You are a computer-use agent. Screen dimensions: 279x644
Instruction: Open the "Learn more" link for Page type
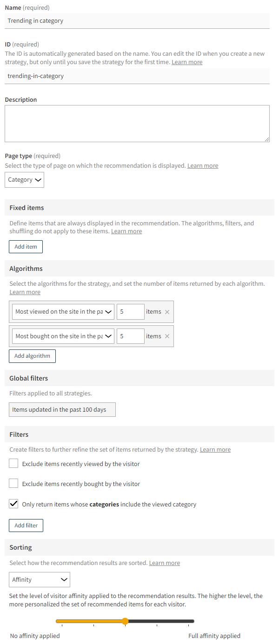pos(202,165)
